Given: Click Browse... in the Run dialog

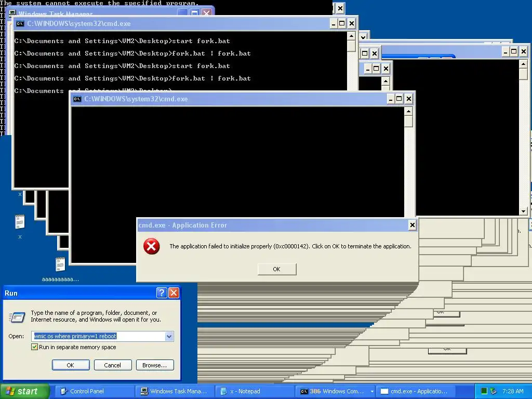Looking at the screenshot, I should click(155, 365).
